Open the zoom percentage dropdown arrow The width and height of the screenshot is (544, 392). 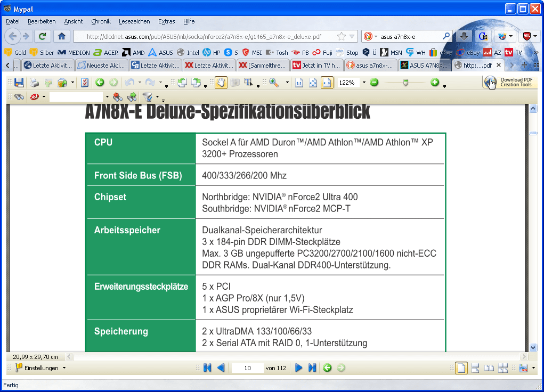click(364, 83)
